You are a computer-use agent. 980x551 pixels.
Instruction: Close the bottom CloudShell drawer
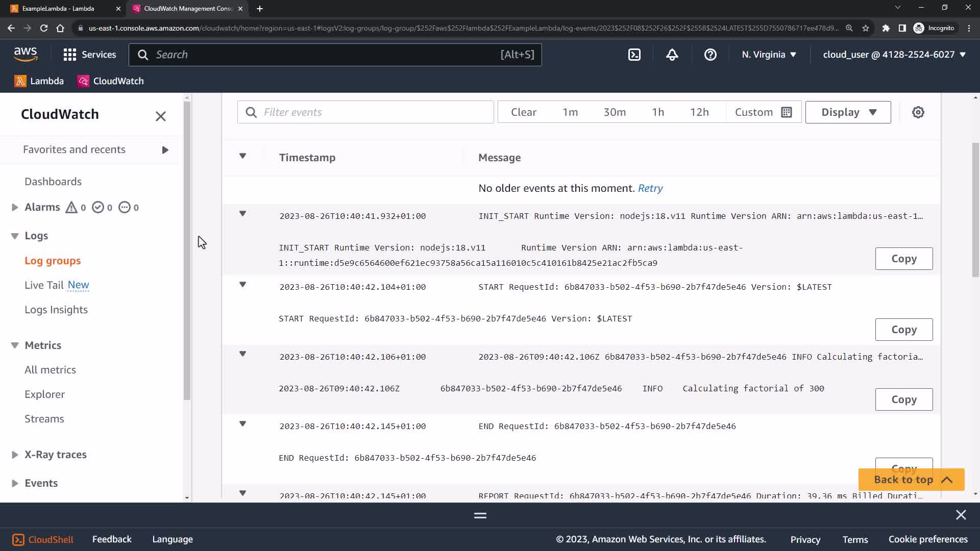coord(961,515)
